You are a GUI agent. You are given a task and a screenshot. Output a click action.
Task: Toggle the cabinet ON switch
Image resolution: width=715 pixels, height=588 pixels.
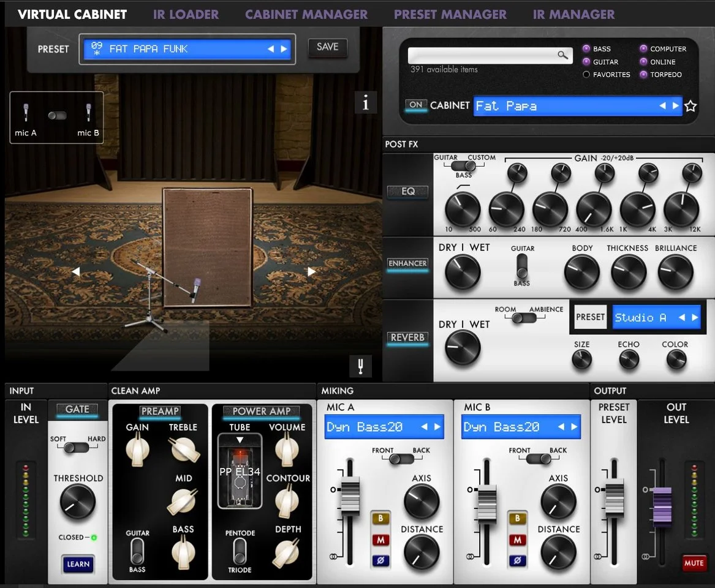click(416, 105)
